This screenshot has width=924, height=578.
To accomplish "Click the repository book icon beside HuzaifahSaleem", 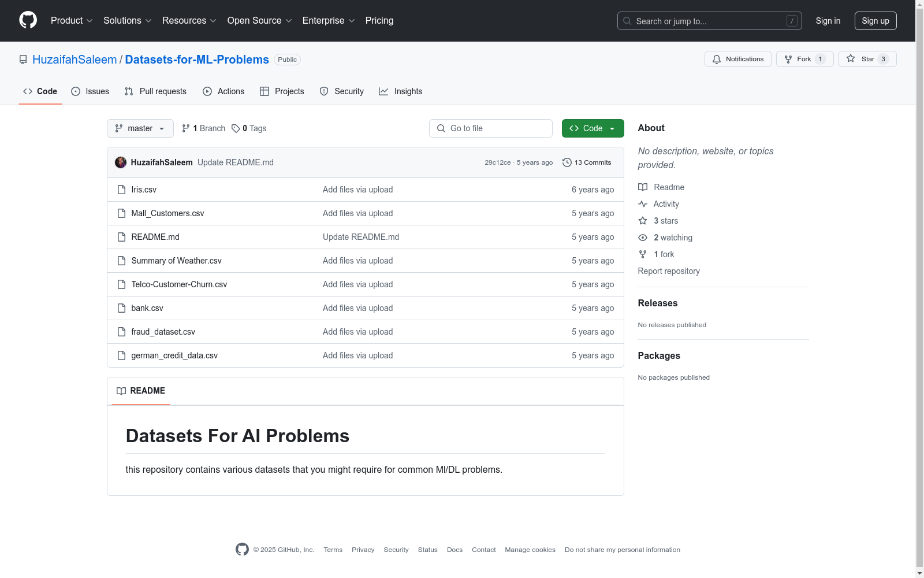I will point(23,60).
